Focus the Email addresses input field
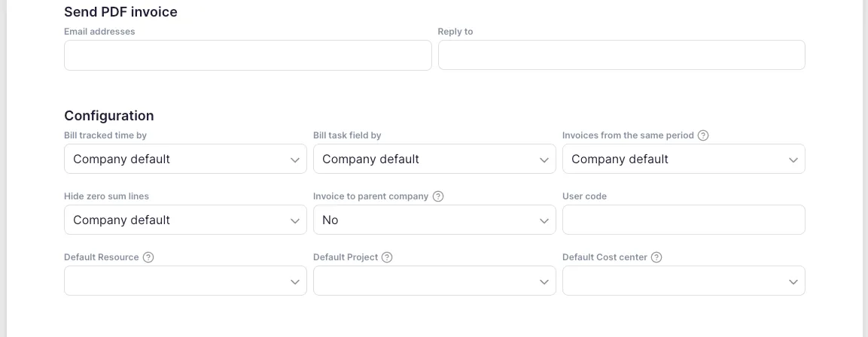This screenshot has height=337, width=868. pos(248,56)
